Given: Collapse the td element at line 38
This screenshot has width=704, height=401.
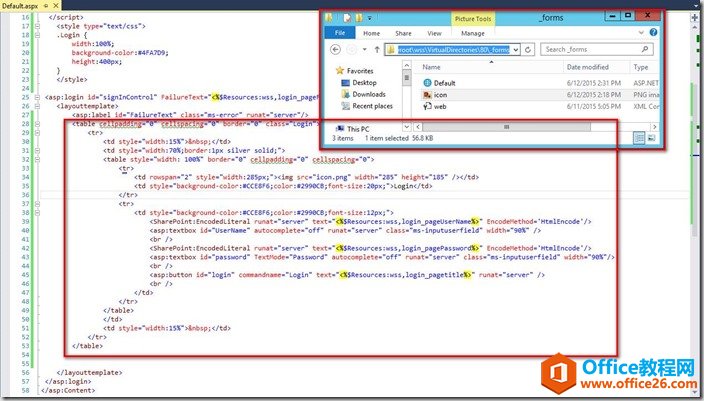Looking at the screenshot, I should pyautogui.click(x=37, y=213).
